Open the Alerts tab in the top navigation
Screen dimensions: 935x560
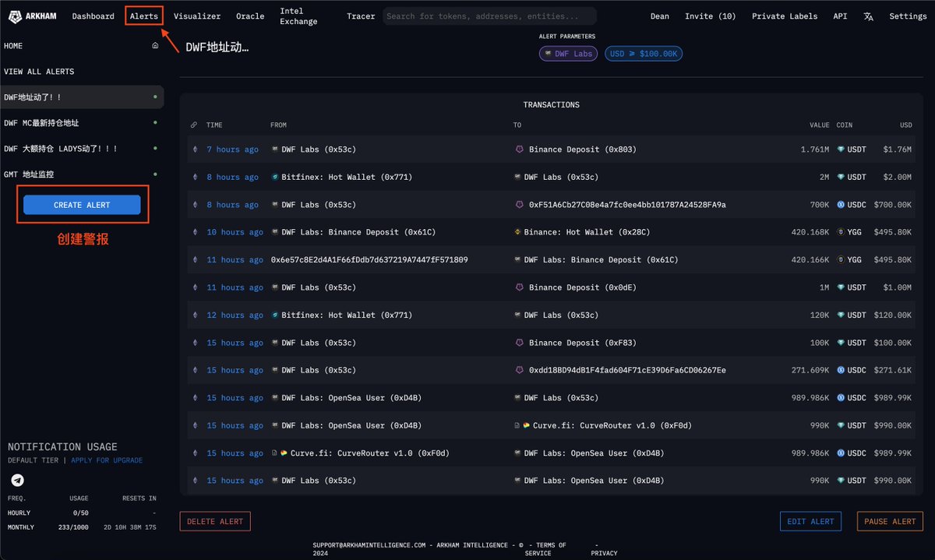click(144, 16)
